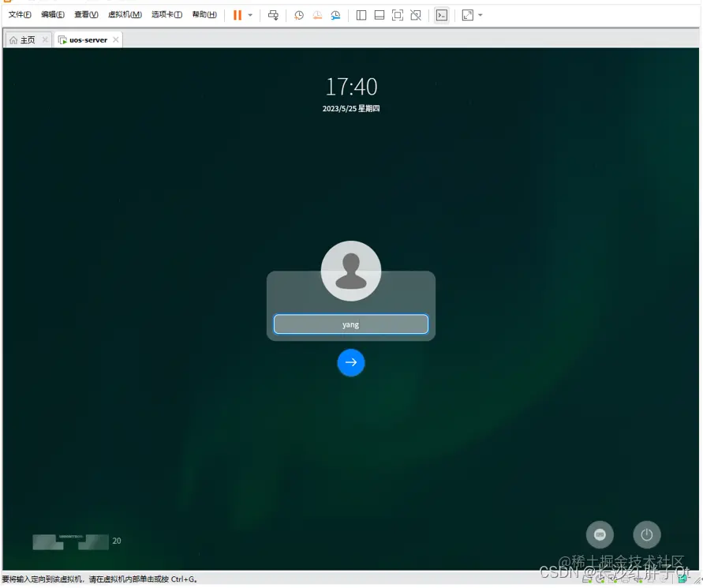Open the 查看(V) menu
This screenshot has height=588, width=703.
(86, 15)
